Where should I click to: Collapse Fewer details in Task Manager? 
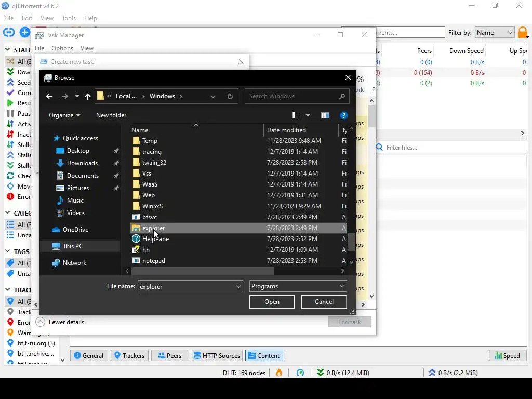coord(60,322)
